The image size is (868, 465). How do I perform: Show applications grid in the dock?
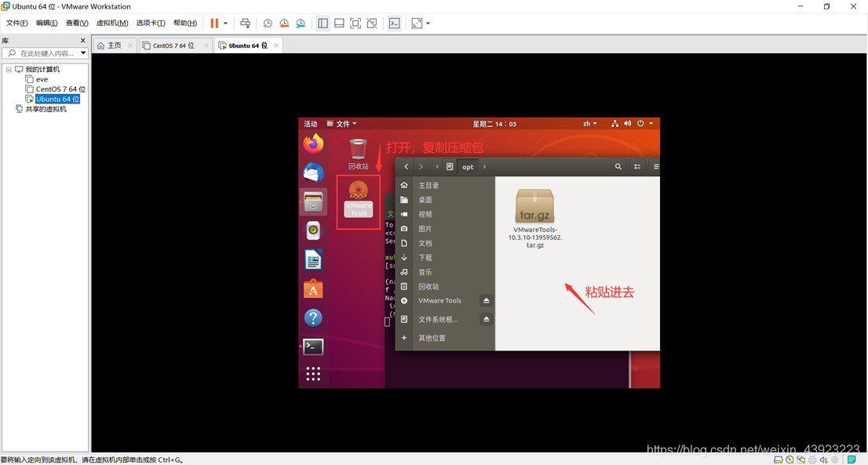point(313,374)
